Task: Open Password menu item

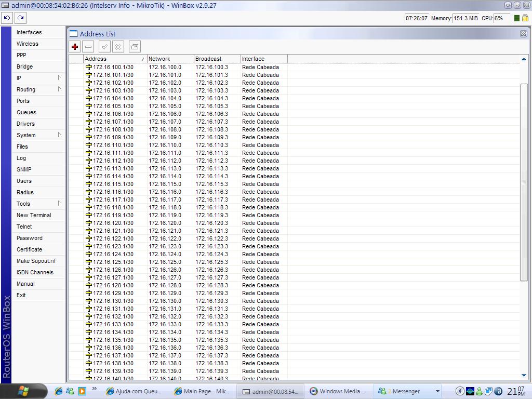Action: (x=38, y=238)
